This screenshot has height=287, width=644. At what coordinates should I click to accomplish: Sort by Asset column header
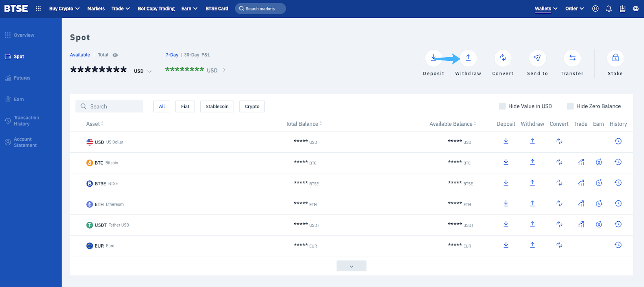point(95,124)
